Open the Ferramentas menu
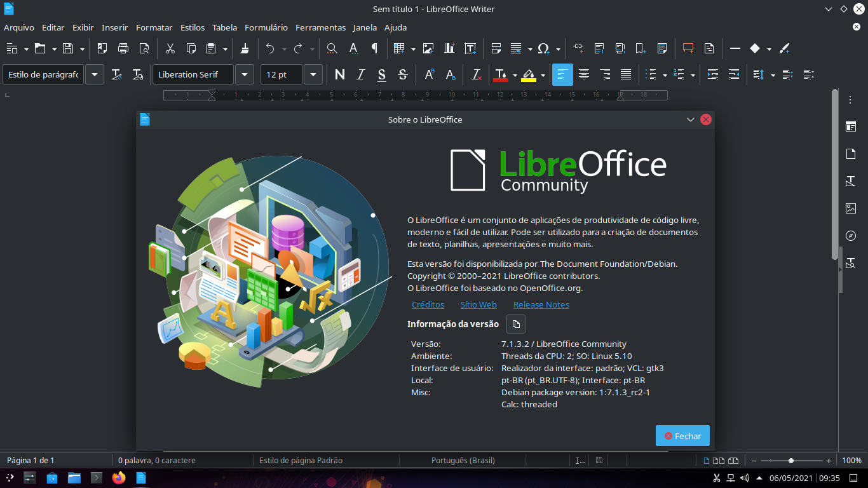 [321, 27]
